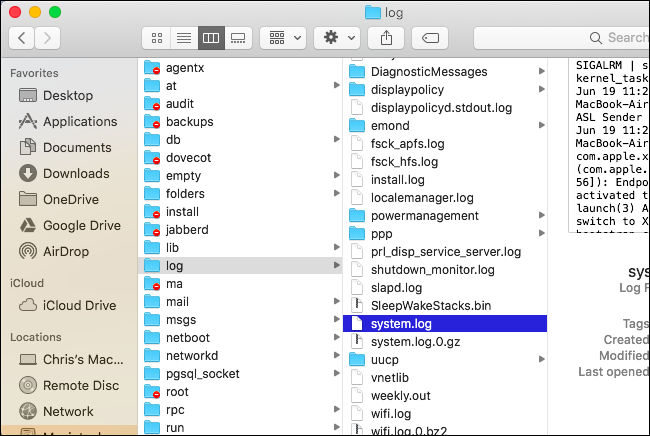Open Desktop in the sidebar

67,96
